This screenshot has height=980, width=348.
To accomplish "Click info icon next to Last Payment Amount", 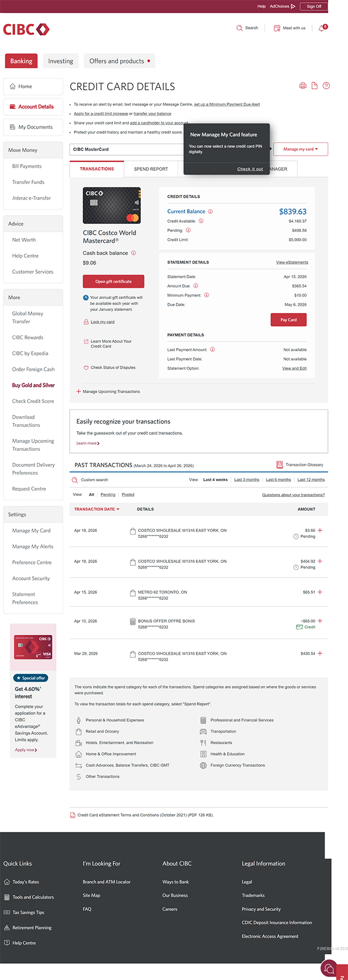I will coord(213,350).
